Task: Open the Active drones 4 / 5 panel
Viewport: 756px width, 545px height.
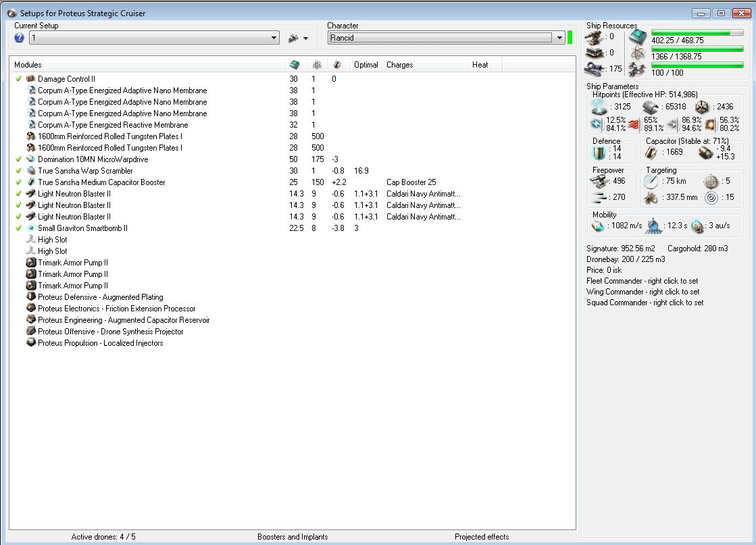Action: click(x=103, y=537)
